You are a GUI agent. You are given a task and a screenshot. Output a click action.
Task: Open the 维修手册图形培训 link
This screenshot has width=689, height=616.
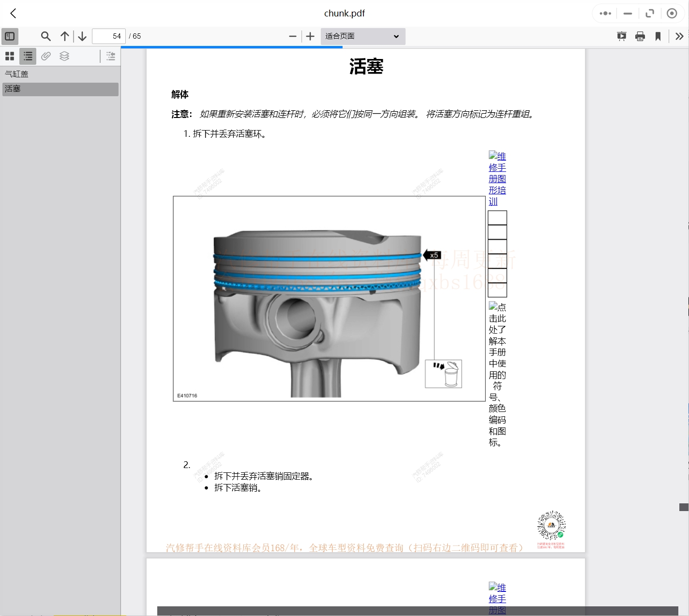[497, 179]
